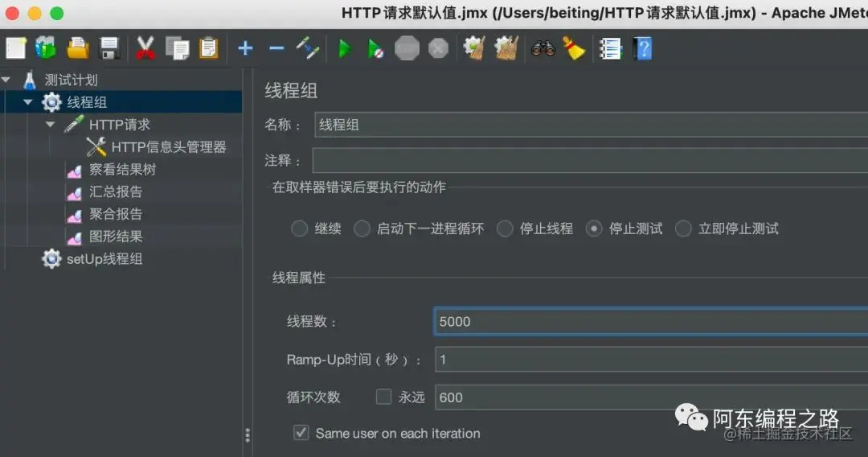Click the Copy icon in toolbar
The height and width of the screenshot is (457, 868).
[177, 48]
